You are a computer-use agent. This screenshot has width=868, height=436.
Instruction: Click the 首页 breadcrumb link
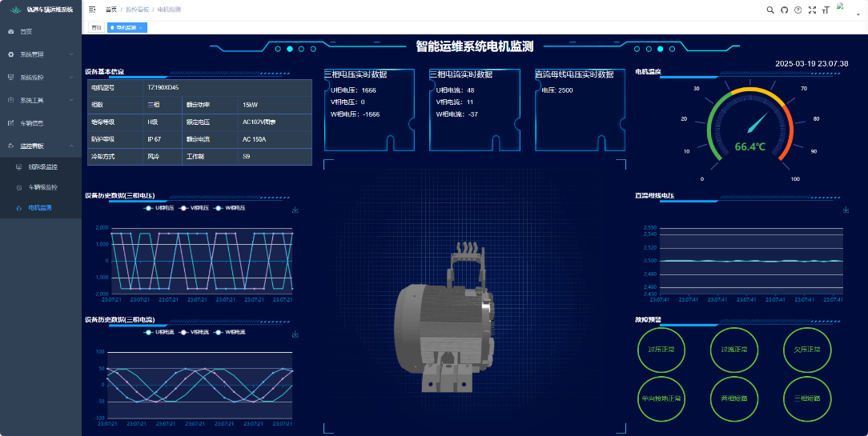coord(111,10)
